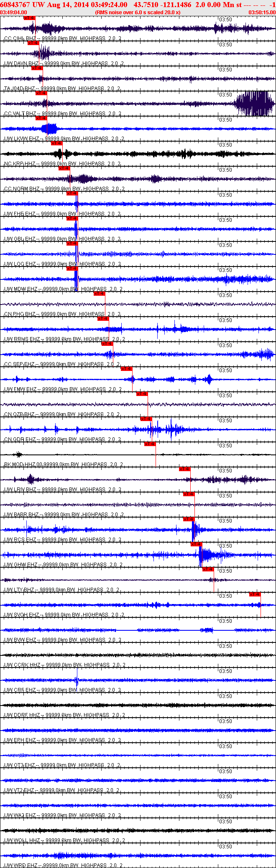Image resolution: width=276 pixels, height=868 pixels.
Task: Click the RMS noise scaling note
Action: (x=138, y=13)
